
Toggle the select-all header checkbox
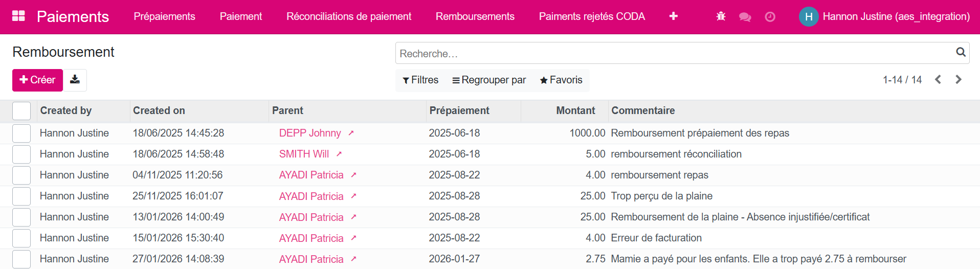pyautogui.click(x=21, y=111)
